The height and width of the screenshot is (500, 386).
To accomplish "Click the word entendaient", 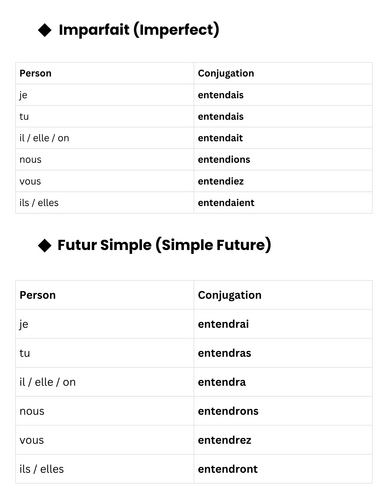I will (x=226, y=203).
